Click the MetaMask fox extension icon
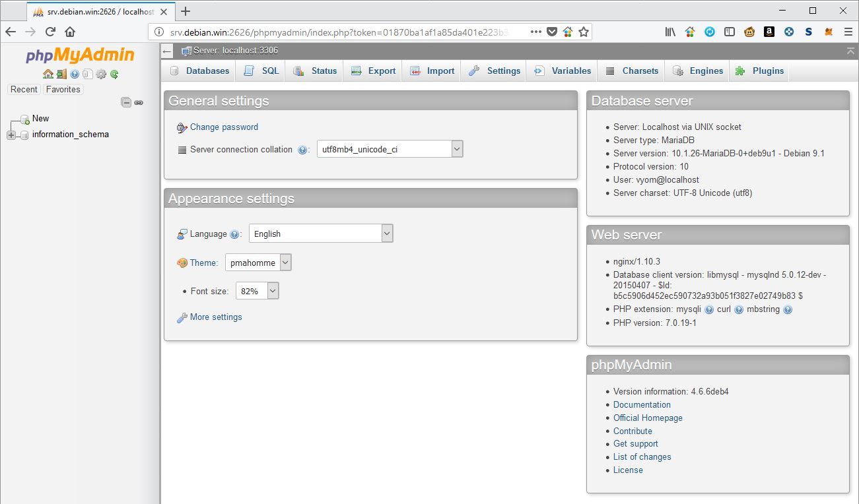This screenshot has width=859, height=504. point(829,32)
